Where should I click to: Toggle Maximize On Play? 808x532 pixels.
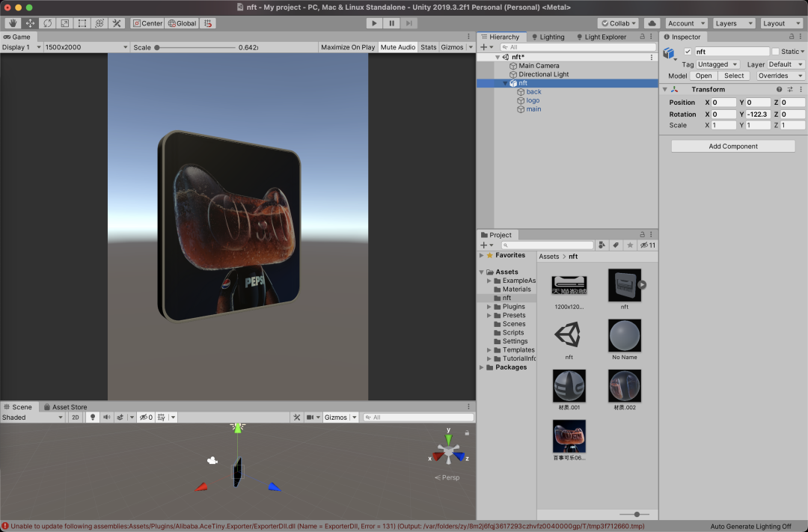348,47
